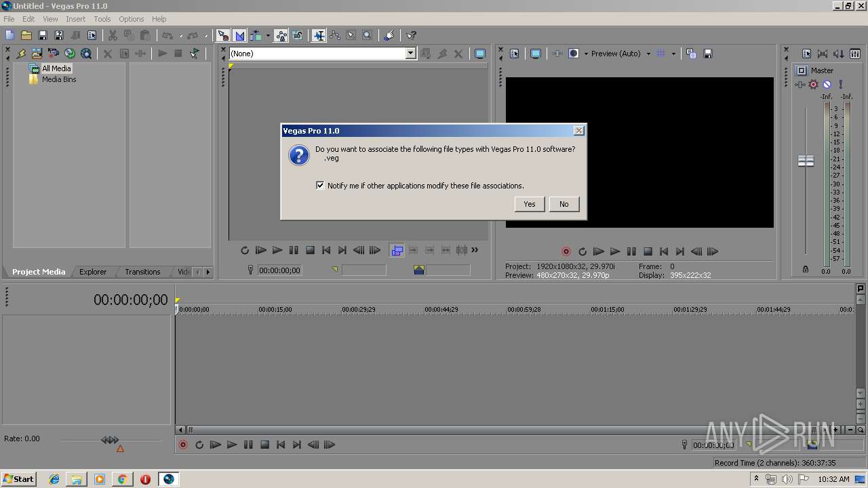Image resolution: width=868 pixels, height=488 pixels.
Task: Click Get Media from Web icon
Action: click(x=86, y=54)
